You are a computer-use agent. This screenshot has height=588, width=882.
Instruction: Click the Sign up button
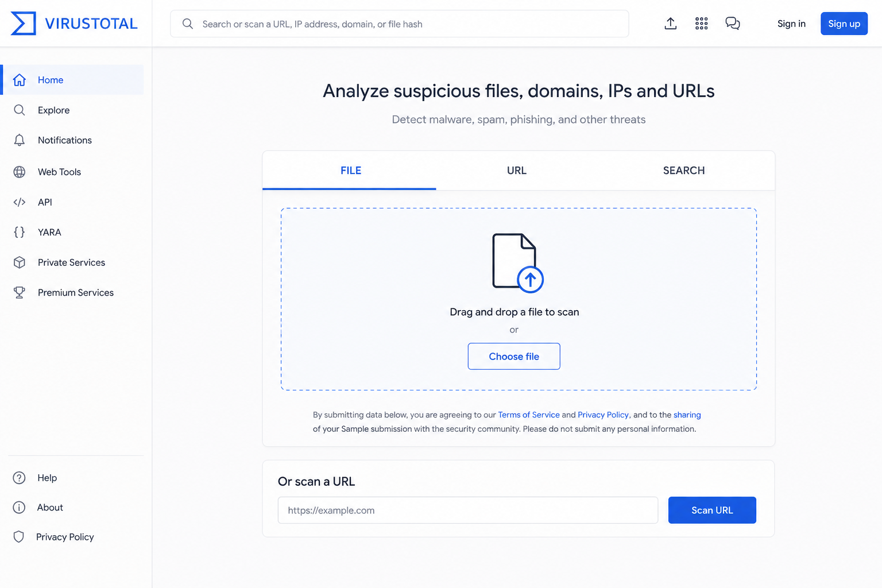pyautogui.click(x=844, y=24)
